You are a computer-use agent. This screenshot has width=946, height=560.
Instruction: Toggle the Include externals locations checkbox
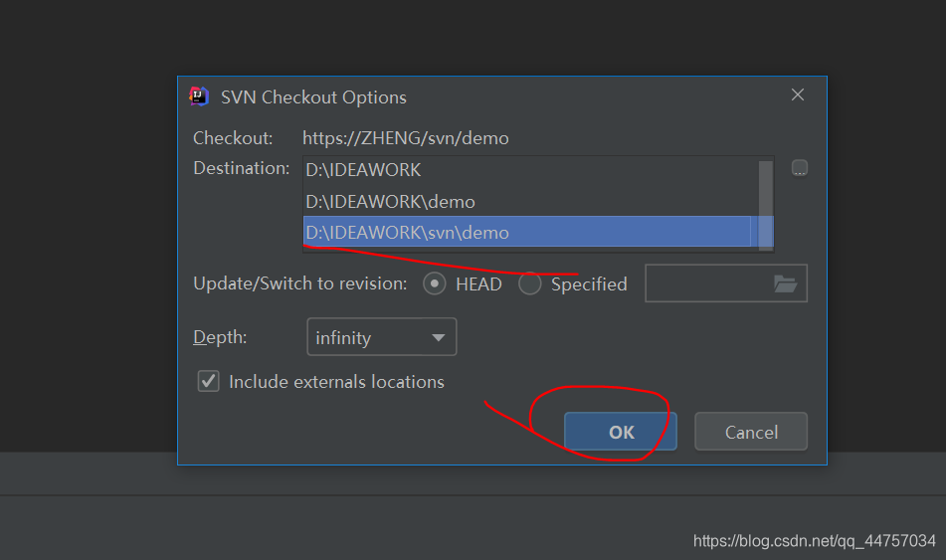pos(209,381)
